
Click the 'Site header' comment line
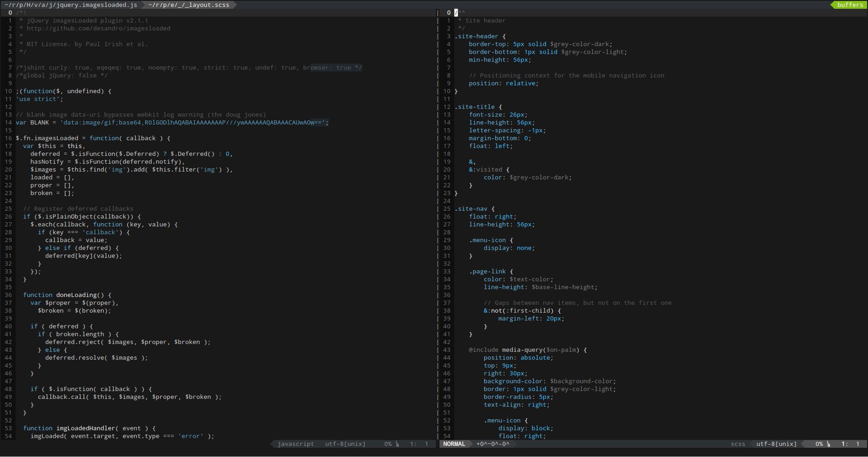pyautogui.click(x=482, y=20)
